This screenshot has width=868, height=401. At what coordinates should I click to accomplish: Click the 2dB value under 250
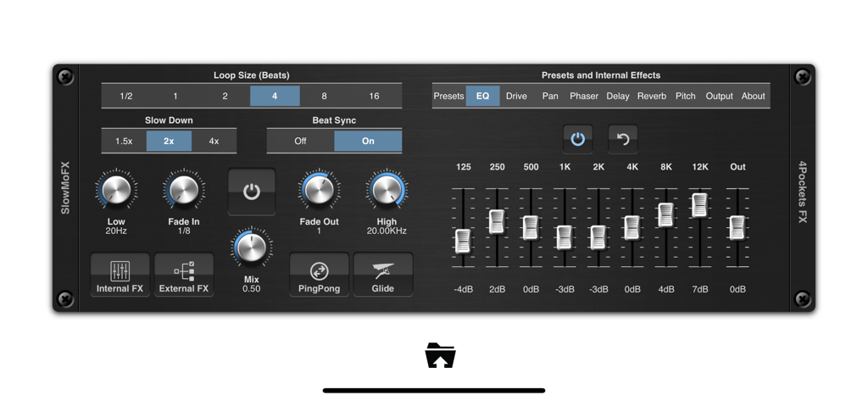point(497,289)
